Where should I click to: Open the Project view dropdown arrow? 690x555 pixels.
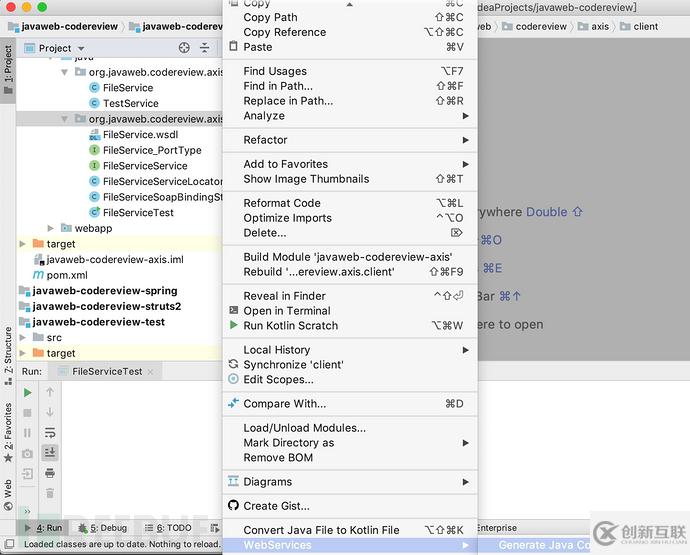click(81, 48)
